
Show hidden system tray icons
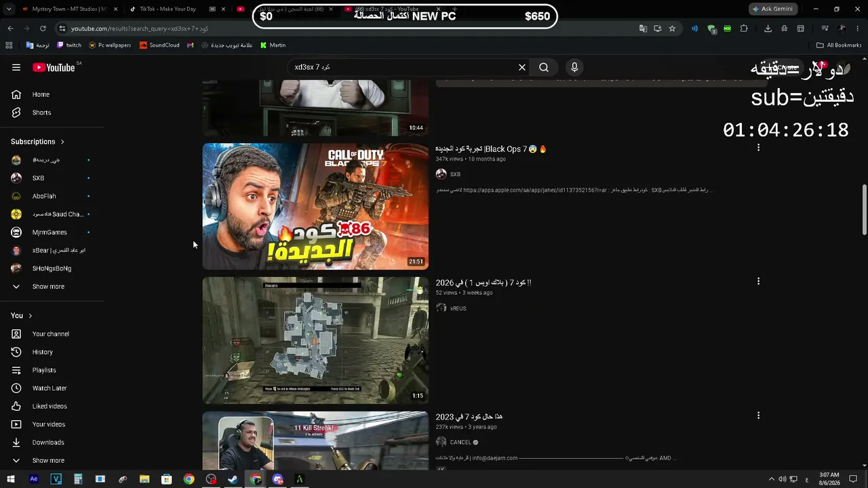coord(771,479)
